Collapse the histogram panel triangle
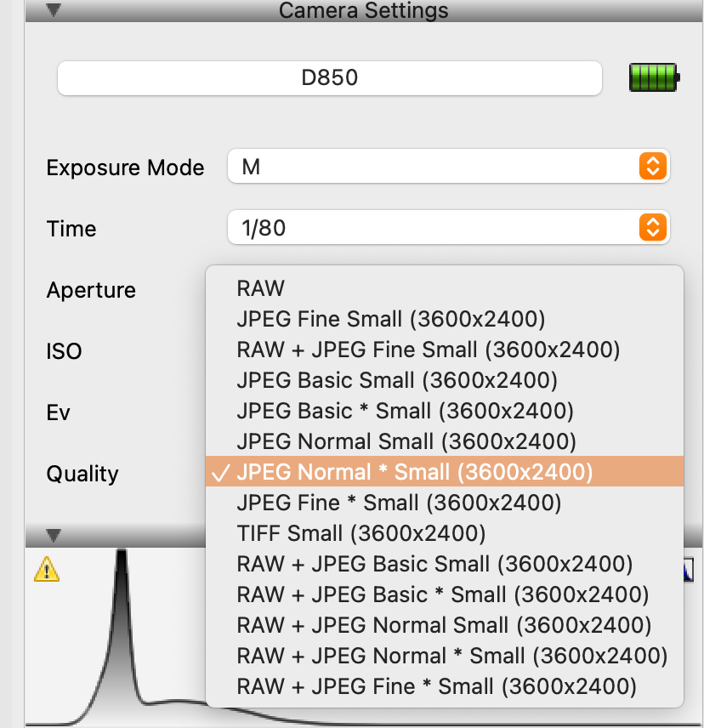This screenshot has height=728, width=704. (54, 535)
